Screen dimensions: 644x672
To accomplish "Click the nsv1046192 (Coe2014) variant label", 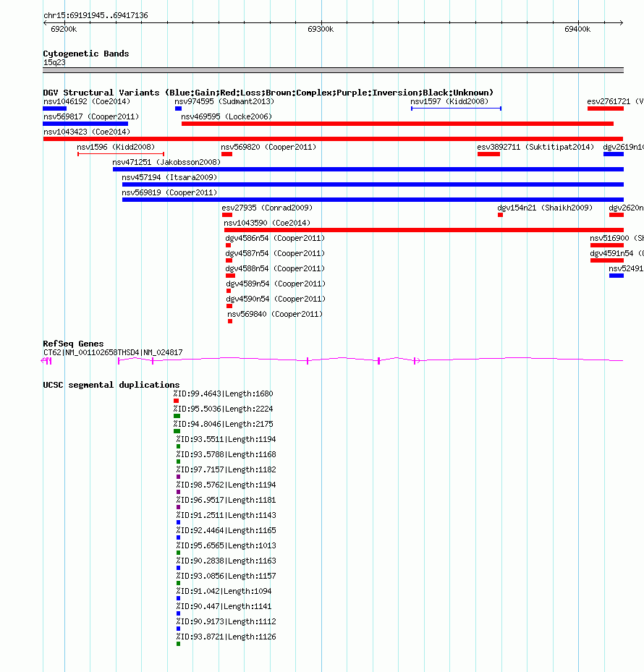I will [x=87, y=101].
